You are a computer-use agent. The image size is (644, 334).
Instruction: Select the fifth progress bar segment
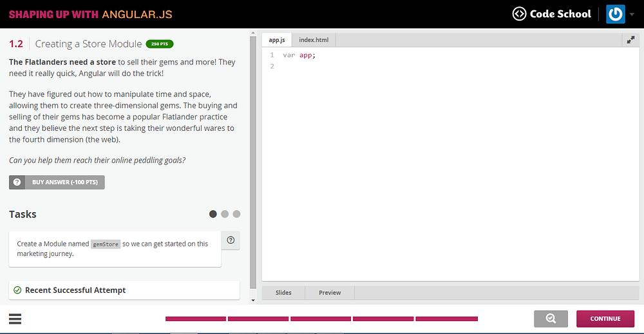tap(446, 319)
